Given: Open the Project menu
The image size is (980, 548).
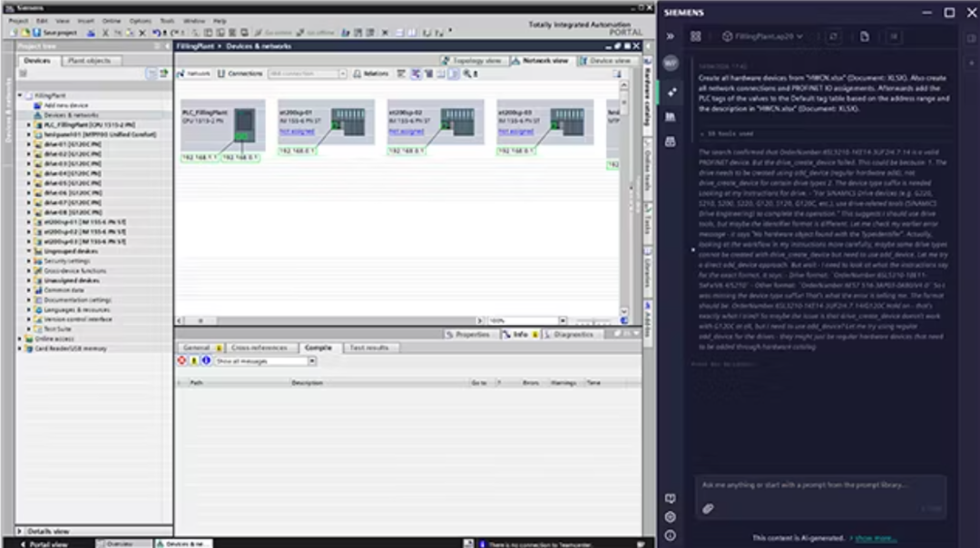Looking at the screenshot, I should pos(18,21).
